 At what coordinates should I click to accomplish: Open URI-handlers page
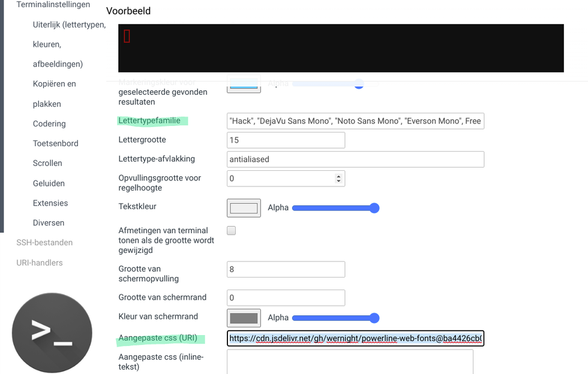[40, 263]
